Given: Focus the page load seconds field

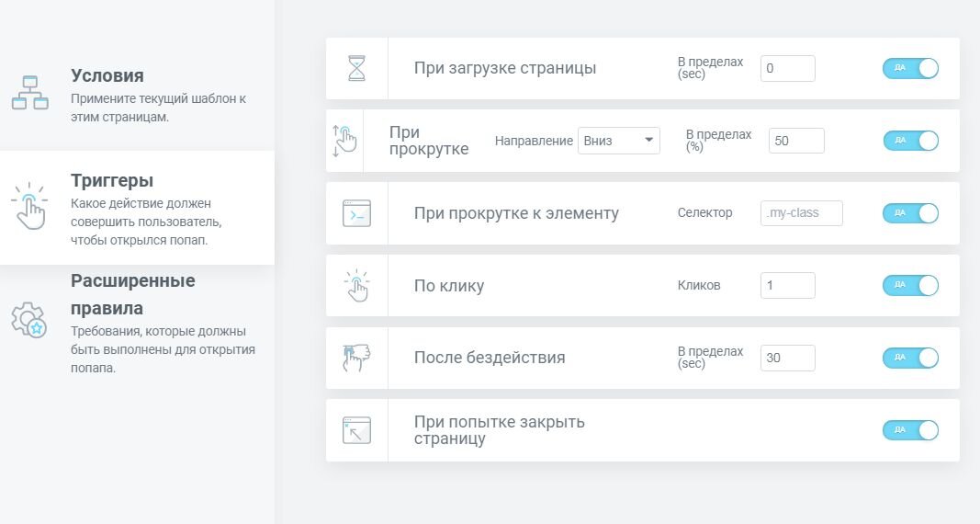Looking at the screenshot, I should [787, 68].
